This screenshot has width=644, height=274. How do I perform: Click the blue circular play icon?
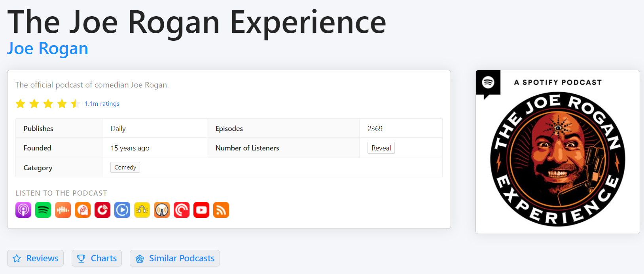pyautogui.click(x=122, y=210)
